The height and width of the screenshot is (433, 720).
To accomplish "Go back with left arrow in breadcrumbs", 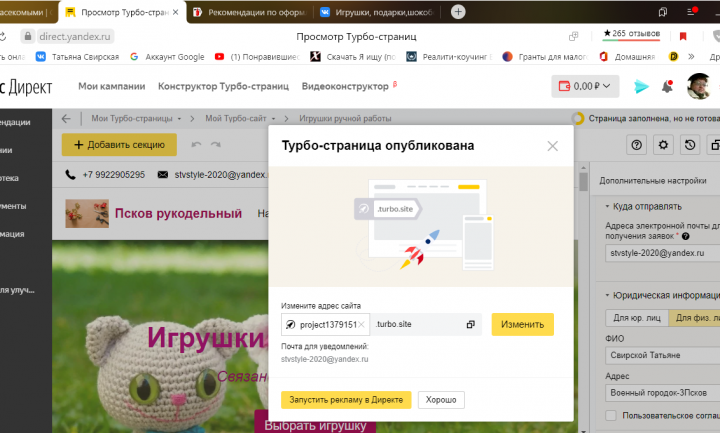I will click(66, 118).
